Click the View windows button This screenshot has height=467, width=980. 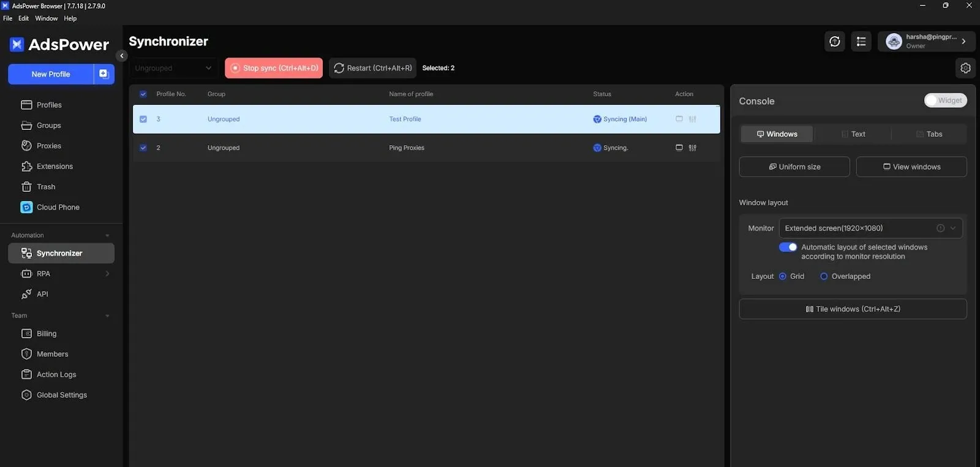tap(911, 167)
